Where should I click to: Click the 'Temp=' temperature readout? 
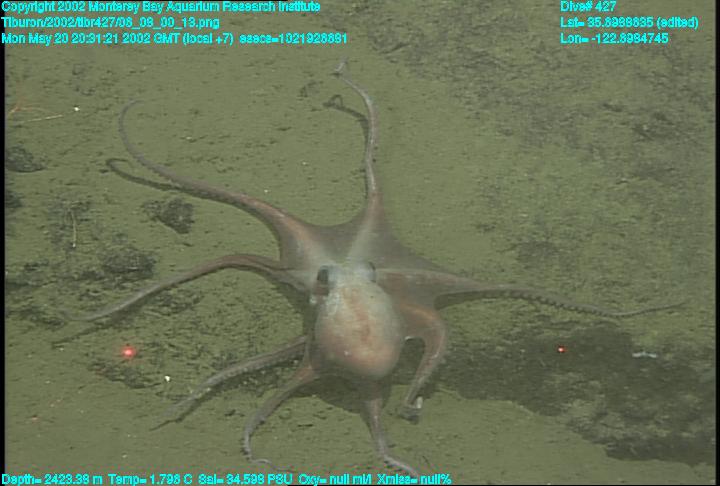click(x=150, y=480)
